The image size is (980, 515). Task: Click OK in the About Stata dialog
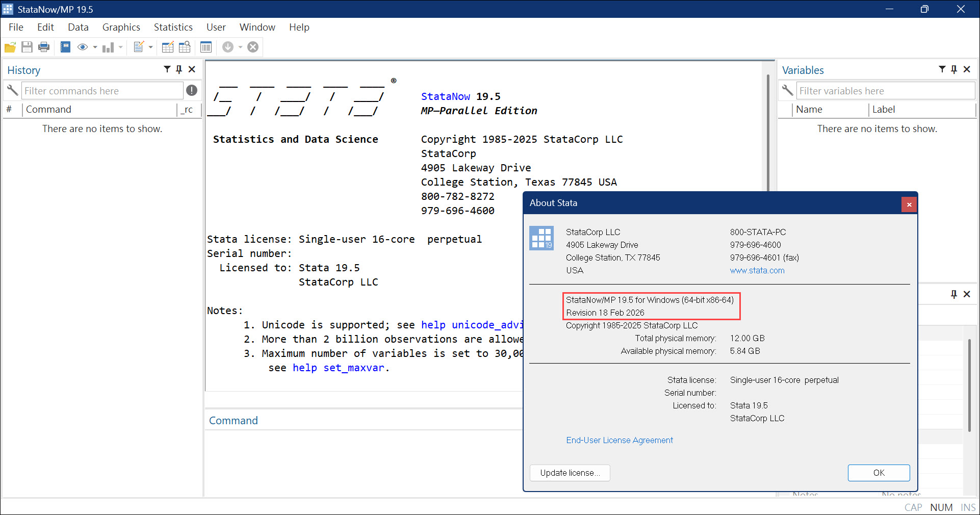click(879, 473)
